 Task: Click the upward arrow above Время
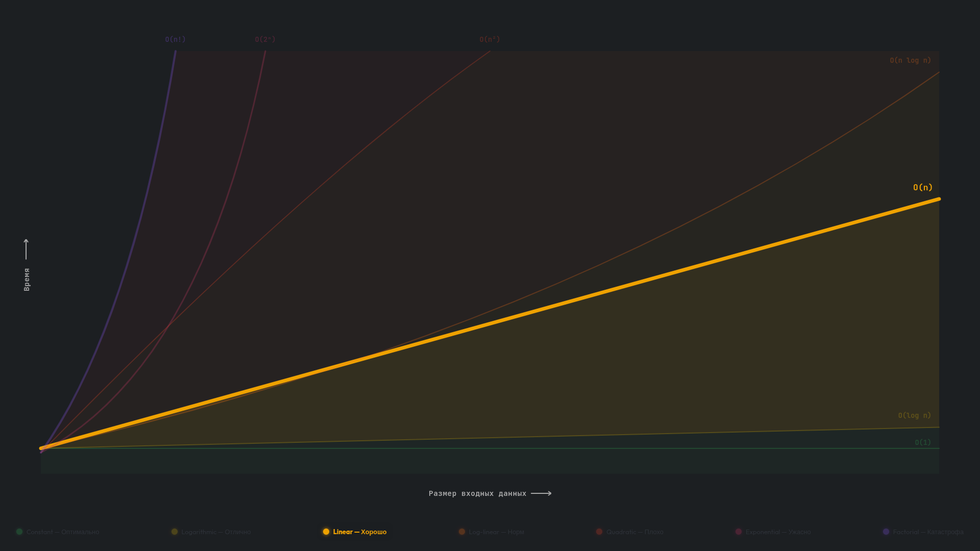26,249
